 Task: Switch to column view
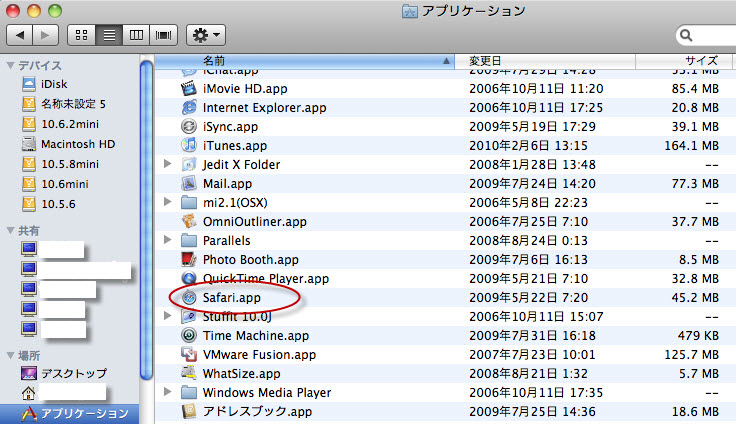(x=136, y=35)
